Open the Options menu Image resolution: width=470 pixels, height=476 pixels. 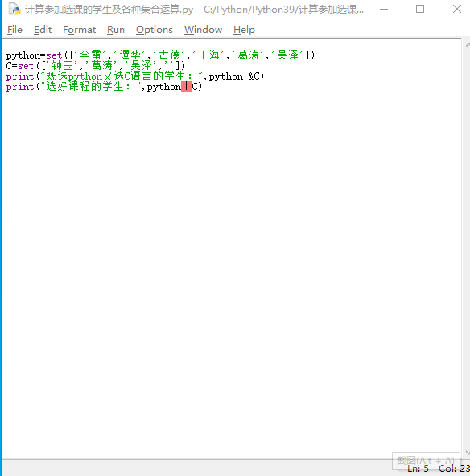[x=154, y=30]
